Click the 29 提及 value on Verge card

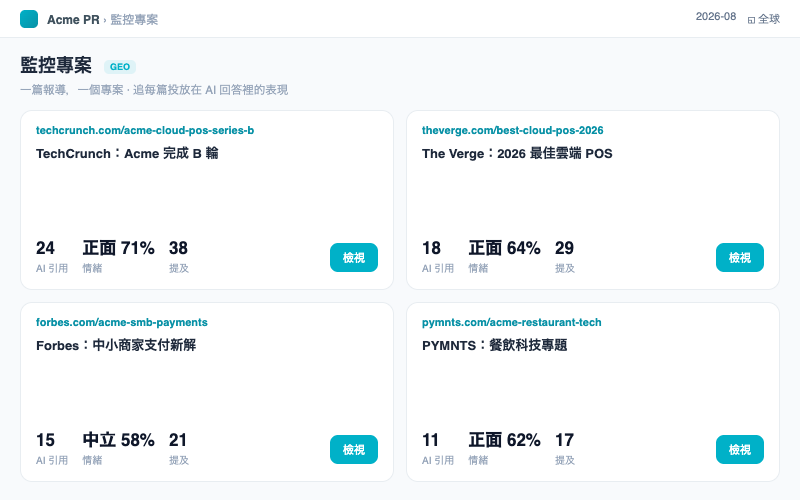564,248
